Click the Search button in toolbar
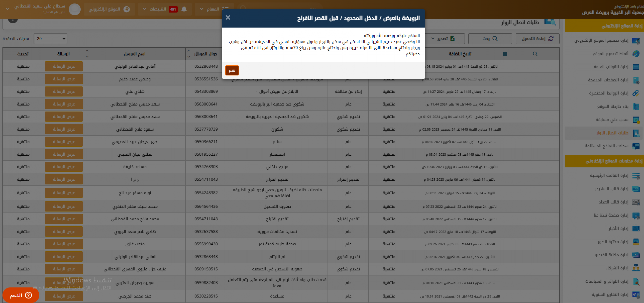Viewport: 644px width, 303px height. (490, 39)
